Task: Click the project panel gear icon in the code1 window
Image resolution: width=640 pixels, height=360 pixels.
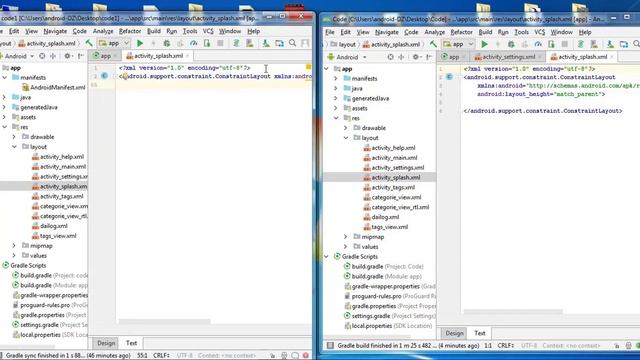Action: (x=68, y=56)
